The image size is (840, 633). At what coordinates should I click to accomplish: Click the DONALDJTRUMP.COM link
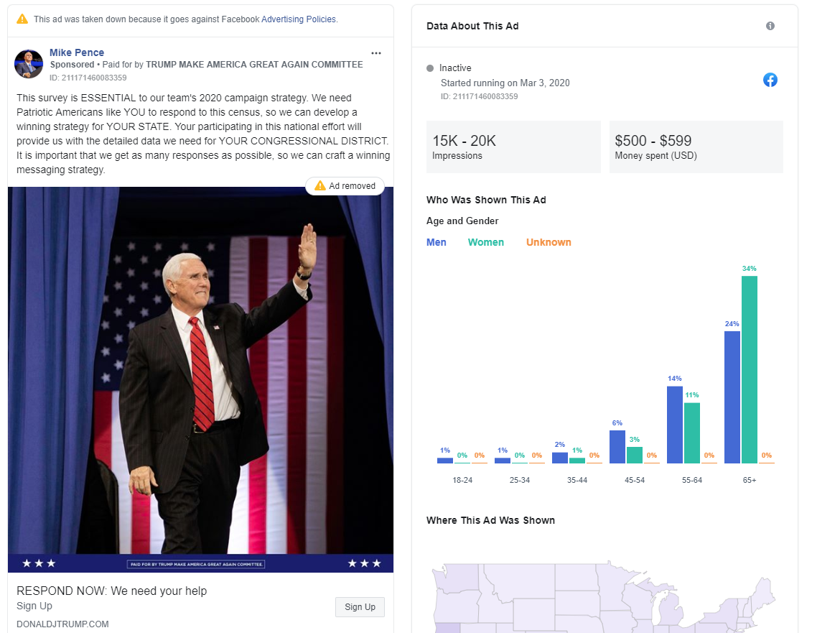click(62, 624)
